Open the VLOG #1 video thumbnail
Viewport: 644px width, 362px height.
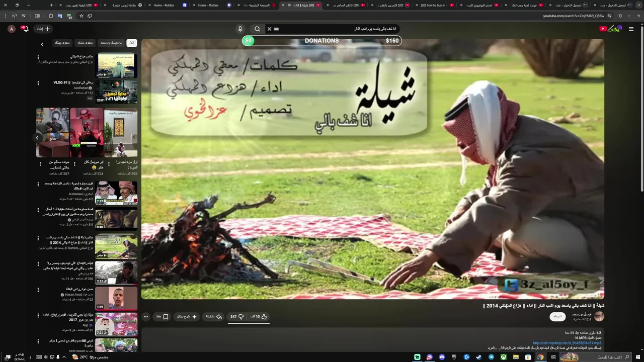click(x=116, y=92)
